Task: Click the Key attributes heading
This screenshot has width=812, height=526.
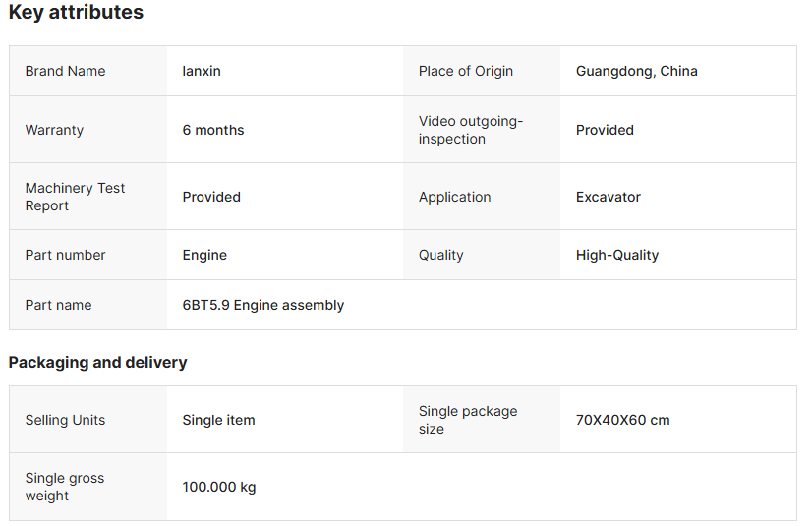Action: click(x=76, y=13)
